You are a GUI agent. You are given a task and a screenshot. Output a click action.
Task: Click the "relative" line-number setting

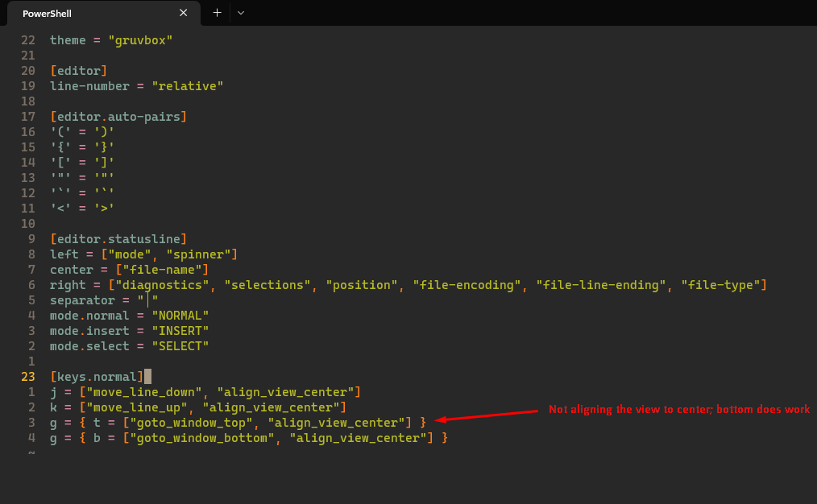coord(188,85)
